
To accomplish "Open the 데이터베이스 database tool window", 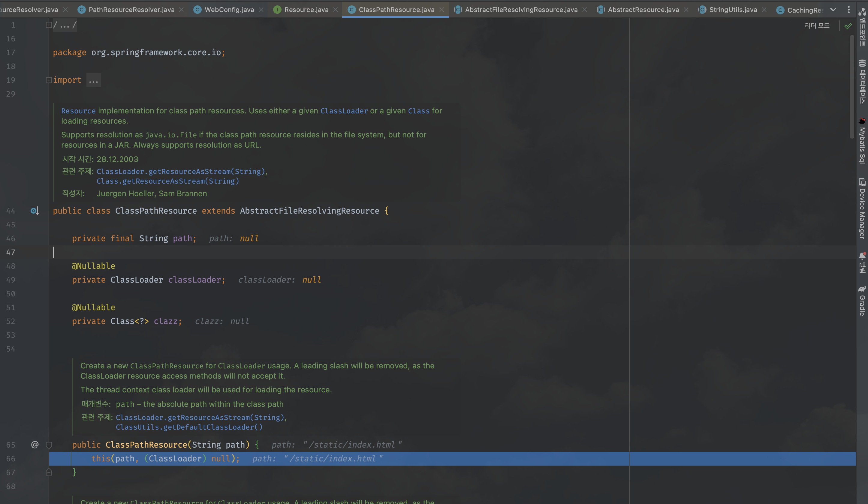I will pyautogui.click(x=862, y=82).
